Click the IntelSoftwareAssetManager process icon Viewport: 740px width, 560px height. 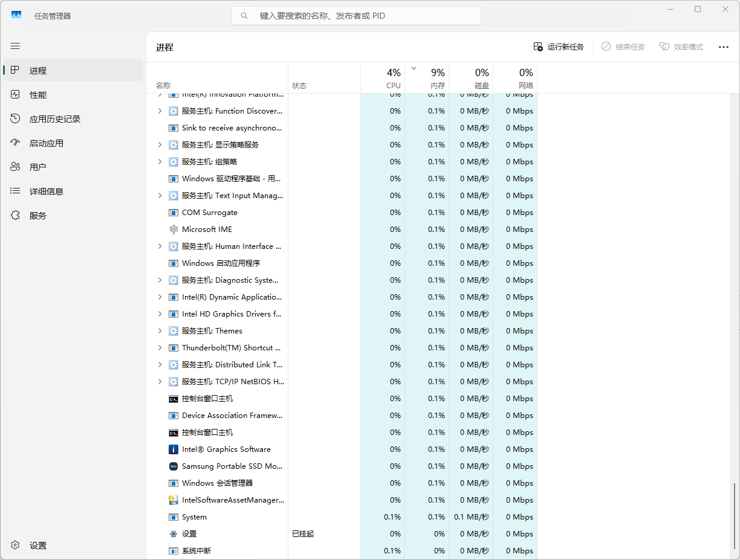point(174,500)
